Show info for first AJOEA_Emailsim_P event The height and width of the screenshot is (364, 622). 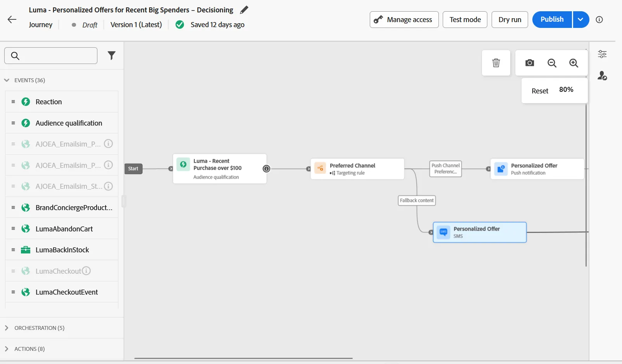[109, 144]
